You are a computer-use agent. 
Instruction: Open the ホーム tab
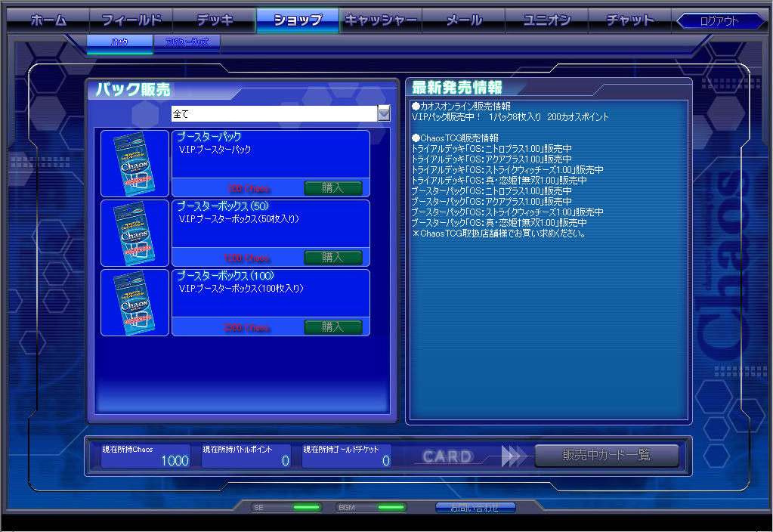click(x=48, y=20)
